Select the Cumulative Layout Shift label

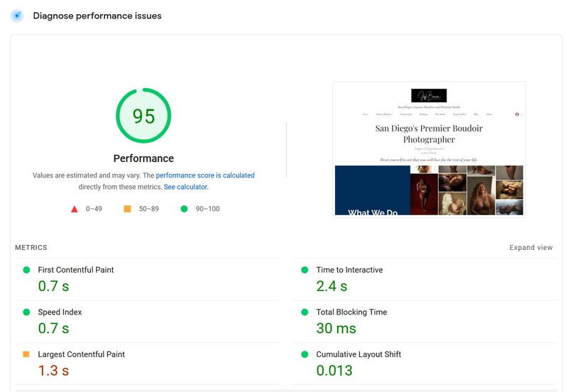coord(359,354)
